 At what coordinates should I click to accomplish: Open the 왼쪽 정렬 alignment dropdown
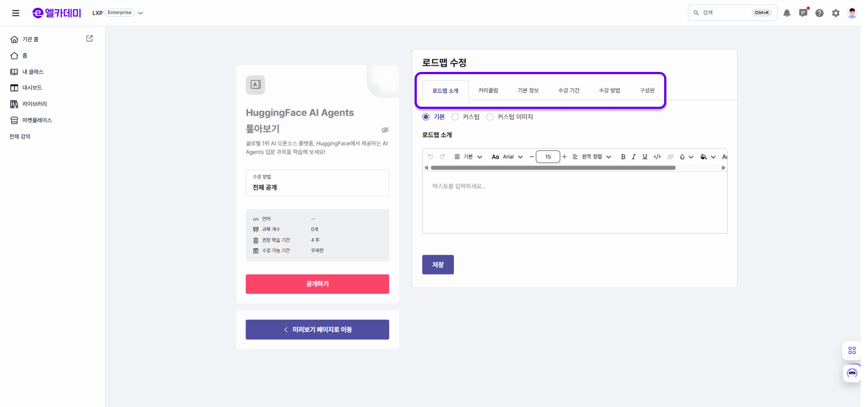[x=592, y=157]
